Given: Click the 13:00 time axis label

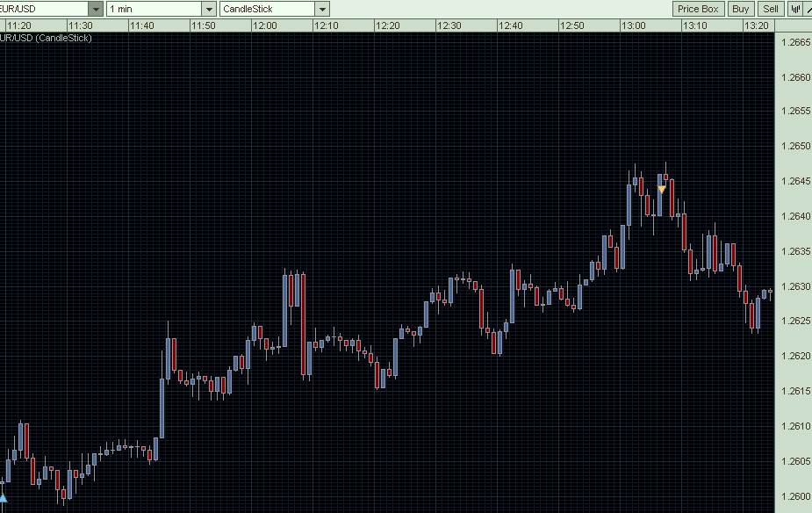Looking at the screenshot, I should tap(633, 25).
